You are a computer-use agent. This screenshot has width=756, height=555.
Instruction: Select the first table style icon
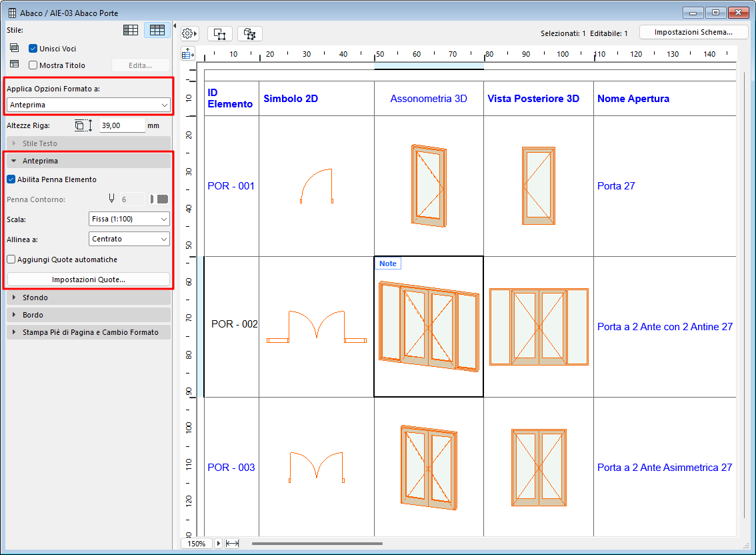coord(131,30)
